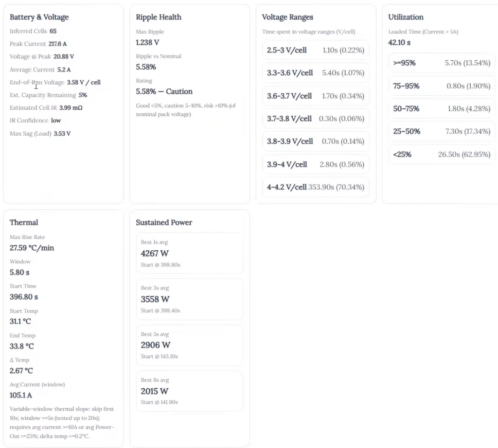The image size is (498, 448).
Task: Select the 4-4.2 V/cell range row
Action: [316, 187]
